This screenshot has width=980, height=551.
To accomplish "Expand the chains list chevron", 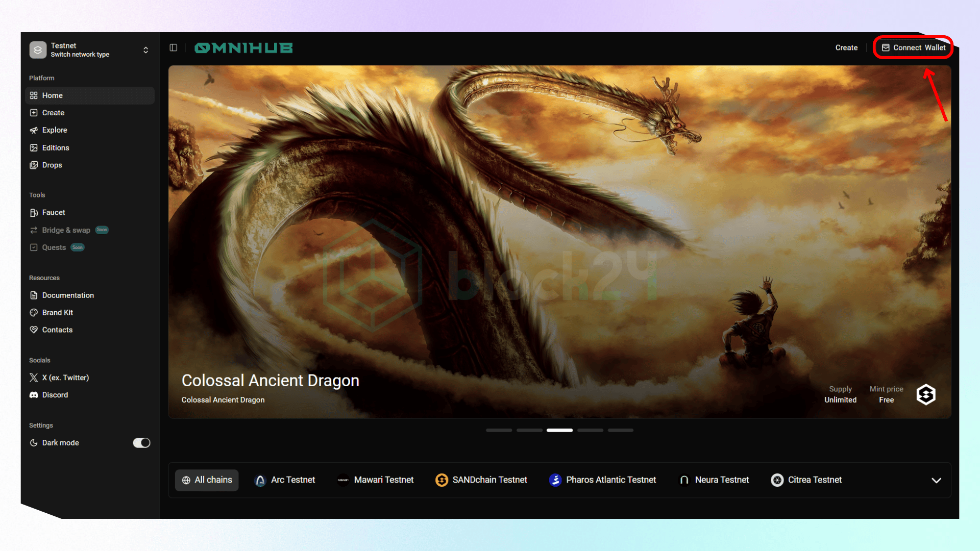I will click(x=937, y=480).
